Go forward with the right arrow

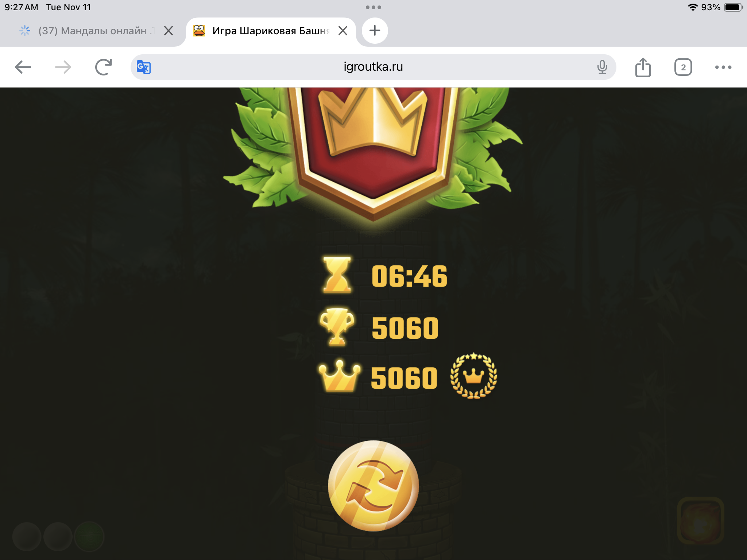[63, 67]
